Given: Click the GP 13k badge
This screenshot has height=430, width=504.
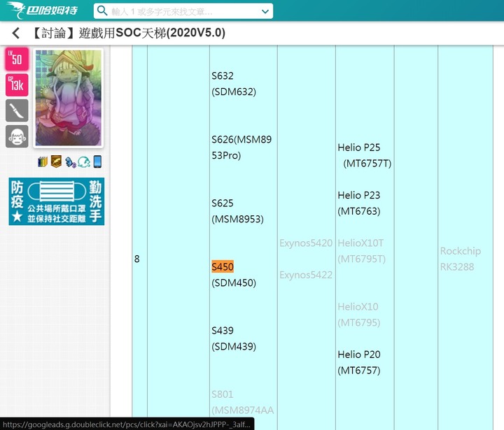Looking at the screenshot, I should (x=17, y=85).
